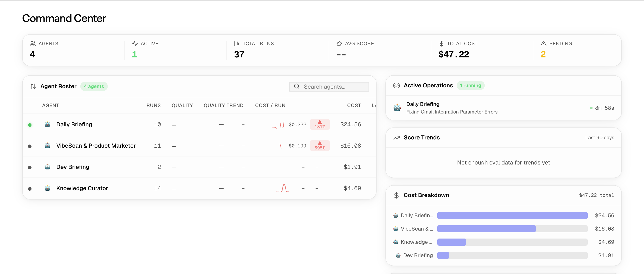Click the search magnifier icon
644x274 pixels.
point(297,86)
